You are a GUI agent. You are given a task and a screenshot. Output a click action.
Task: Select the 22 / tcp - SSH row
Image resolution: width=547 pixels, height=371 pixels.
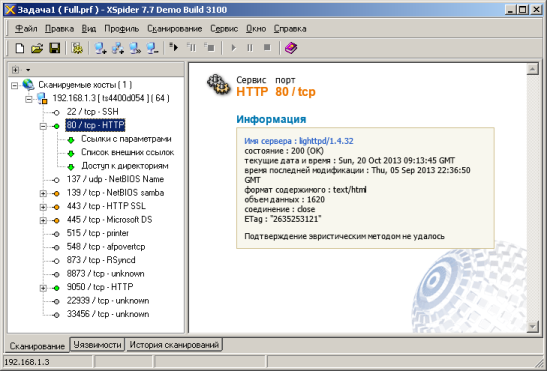click(92, 112)
